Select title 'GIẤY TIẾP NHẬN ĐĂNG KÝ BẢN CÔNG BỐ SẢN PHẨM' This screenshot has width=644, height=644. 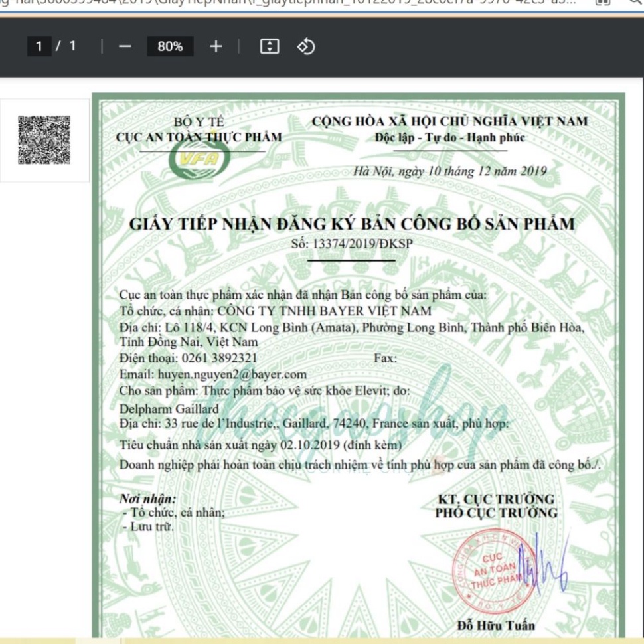click(352, 224)
